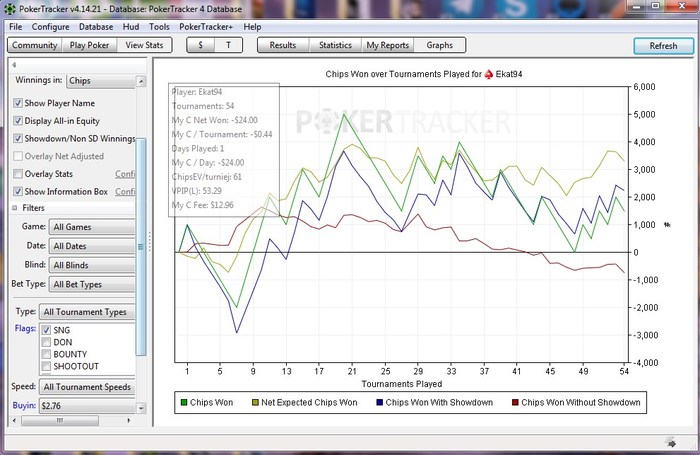Click the green Chips Won legend swatch
Screen dimensions: 700x455
pos(183,402)
